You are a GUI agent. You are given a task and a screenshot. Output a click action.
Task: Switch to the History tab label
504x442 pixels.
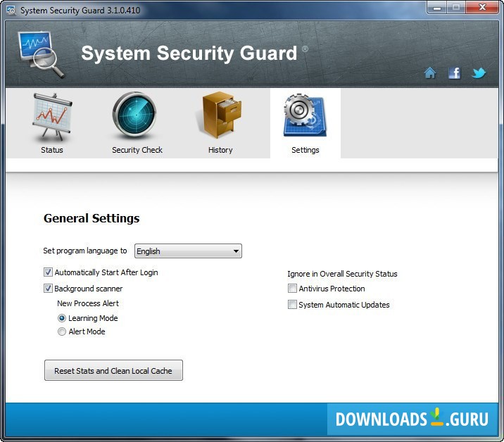coord(220,150)
